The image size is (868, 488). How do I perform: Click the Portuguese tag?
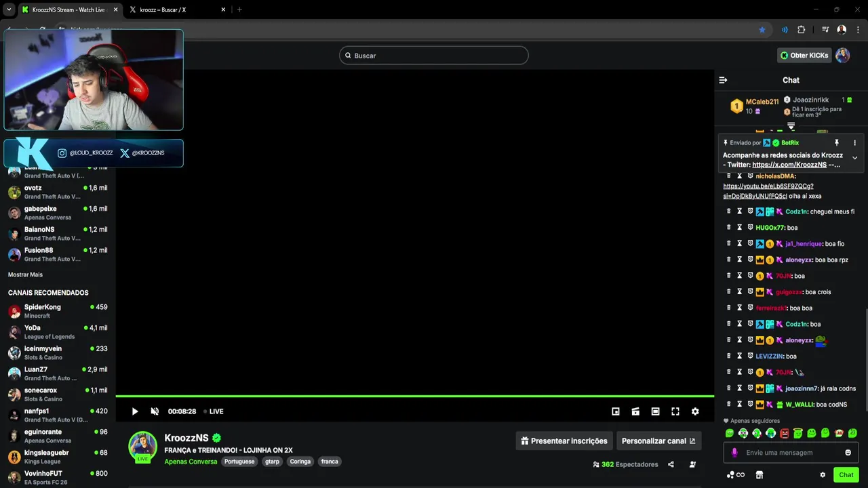pyautogui.click(x=239, y=462)
